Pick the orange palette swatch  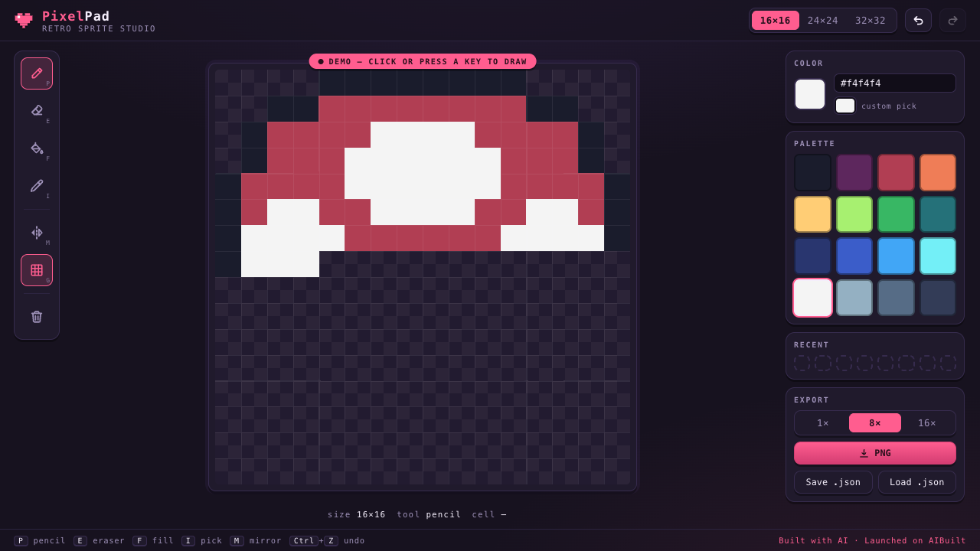pyautogui.click(x=938, y=173)
